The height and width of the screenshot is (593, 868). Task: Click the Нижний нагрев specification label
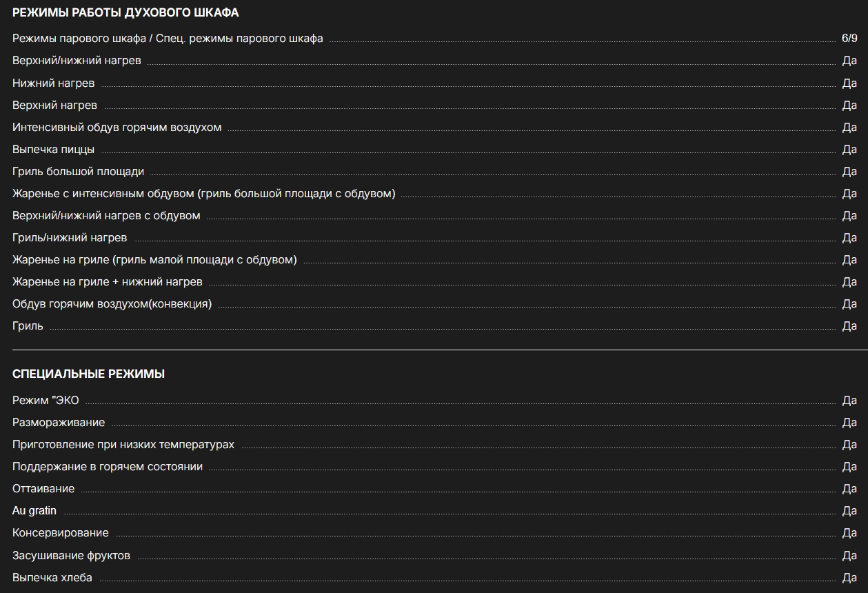[54, 83]
